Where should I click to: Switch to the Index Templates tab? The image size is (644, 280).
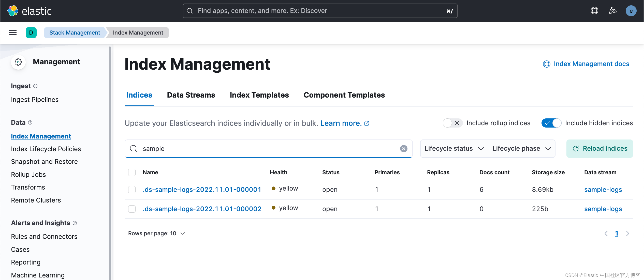pos(259,95)
